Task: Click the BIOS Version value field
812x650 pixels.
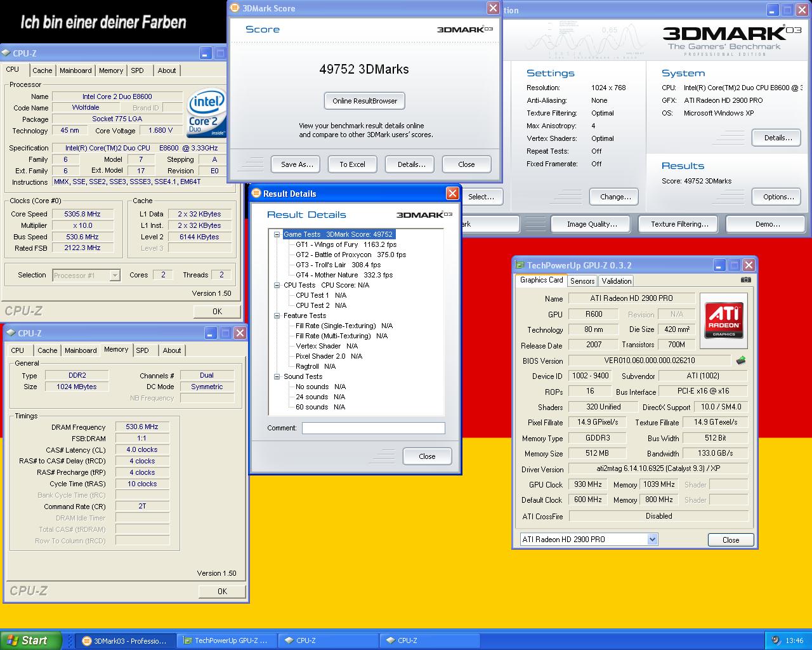Action: click(650, 361)
